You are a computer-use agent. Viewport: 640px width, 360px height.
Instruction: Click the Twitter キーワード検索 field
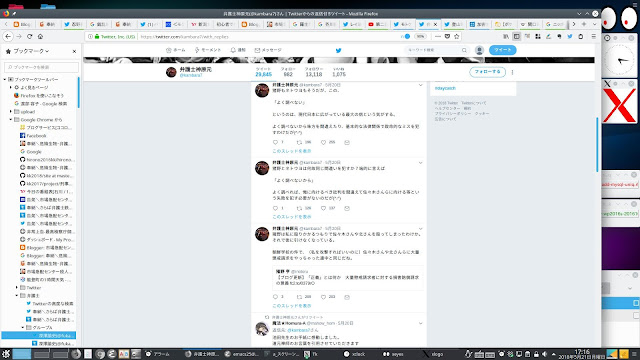(x=436, y=50)
